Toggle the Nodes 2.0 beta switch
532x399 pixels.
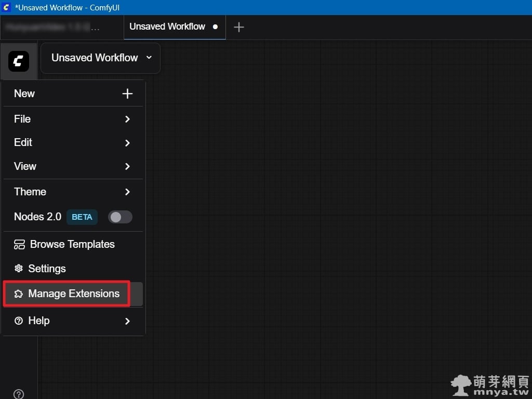[x=120, y=217]
